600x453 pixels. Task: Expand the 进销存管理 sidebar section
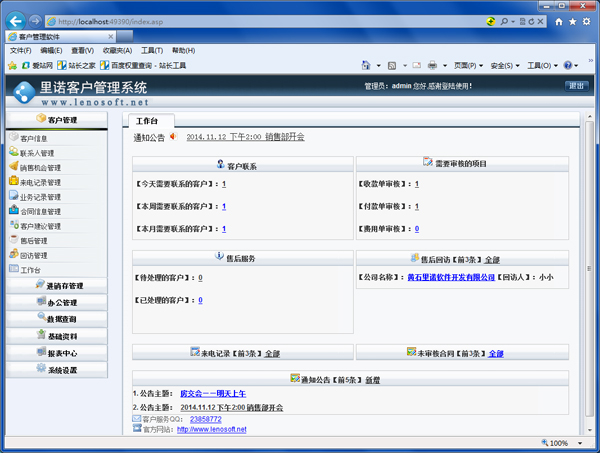click(x=57, y=286)
